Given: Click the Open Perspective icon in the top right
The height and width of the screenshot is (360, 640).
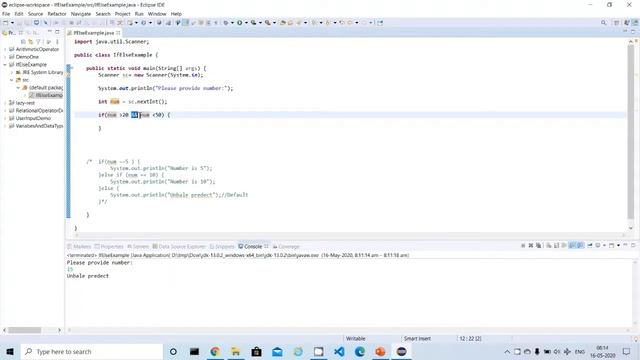Looking at the screenshot, I should coord(617,23).
